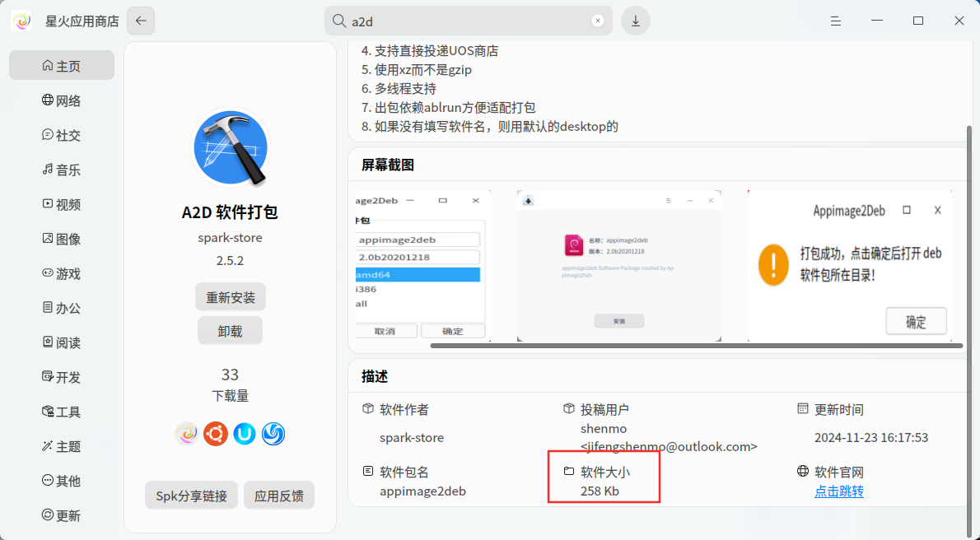
Task: Click the UOS support icon
Action: coord(245,433)
